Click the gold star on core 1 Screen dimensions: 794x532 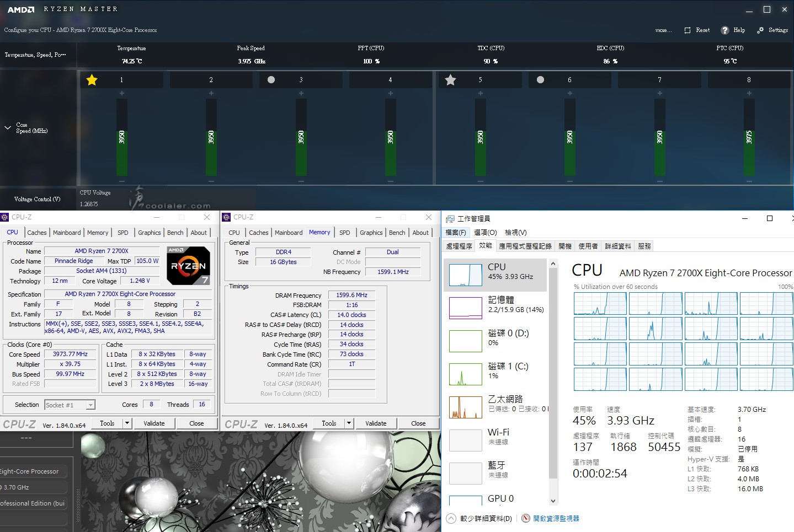92,80
